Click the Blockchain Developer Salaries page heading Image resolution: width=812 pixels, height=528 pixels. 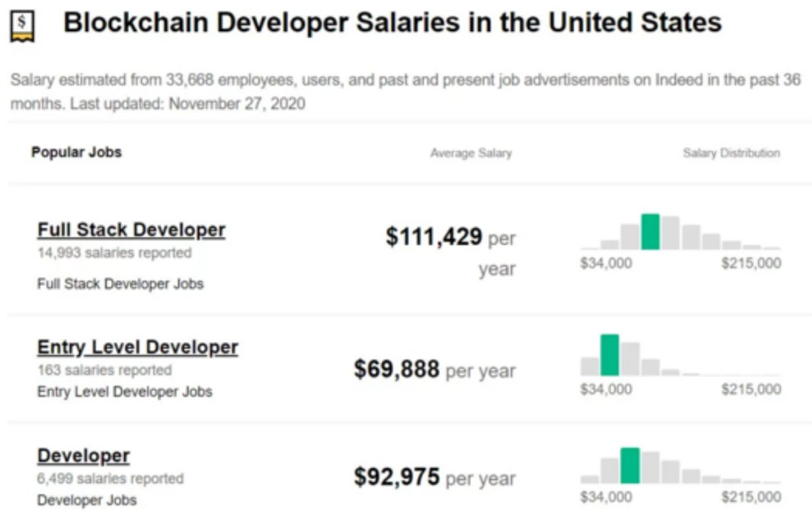(x=392, y=23)
